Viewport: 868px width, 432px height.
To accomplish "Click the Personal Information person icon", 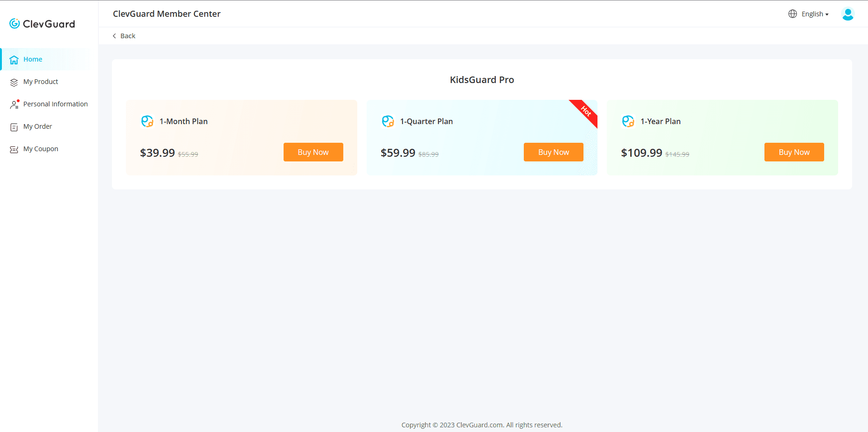I will 14,105.
